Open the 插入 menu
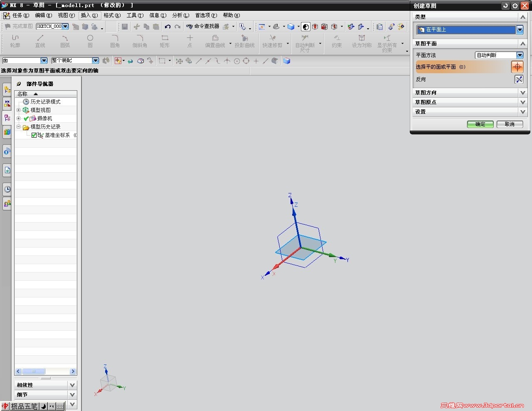 (89, 15)
